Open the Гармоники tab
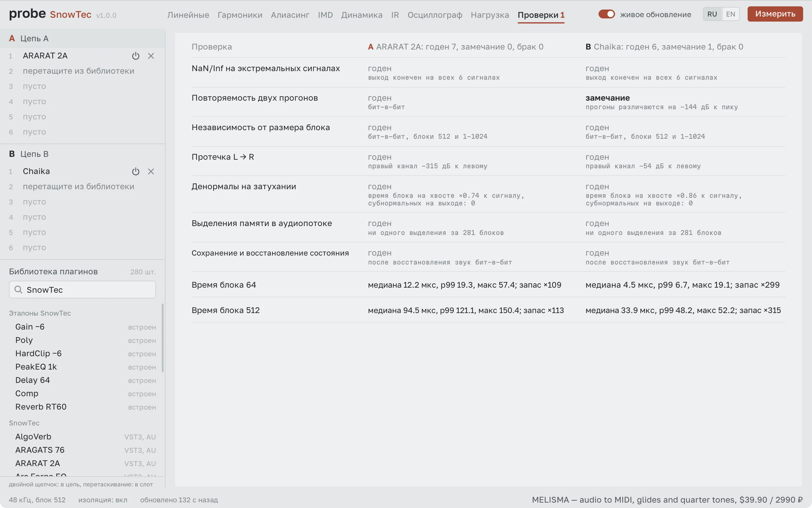This screenshot has height=508, width=812. click(240, 15)
